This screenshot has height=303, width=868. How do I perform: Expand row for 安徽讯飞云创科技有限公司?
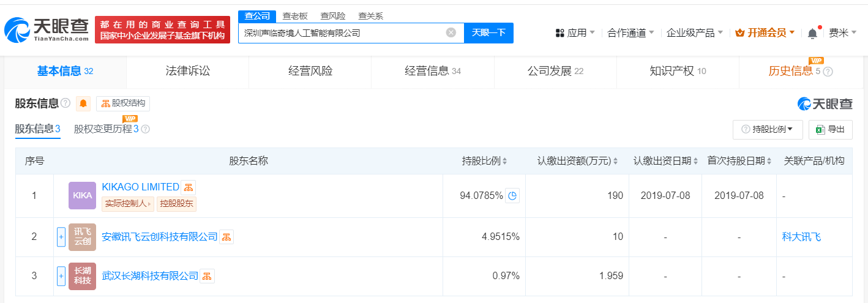pos(61,237)
